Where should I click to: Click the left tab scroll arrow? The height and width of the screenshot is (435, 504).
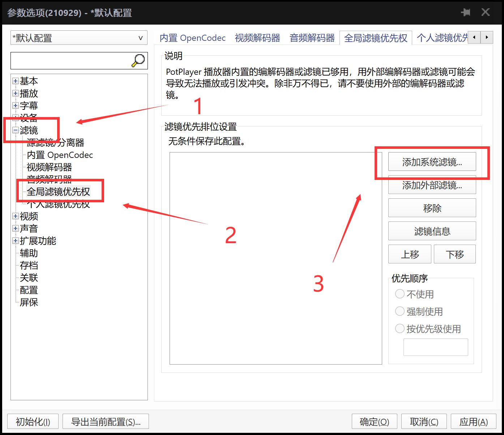[x=474, y=37]
